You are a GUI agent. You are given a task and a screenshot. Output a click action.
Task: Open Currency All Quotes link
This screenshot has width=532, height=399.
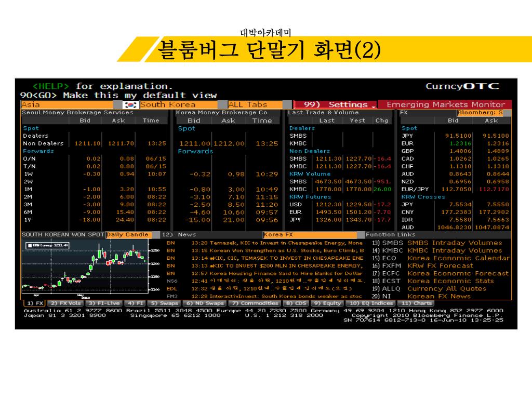(447, 289)
